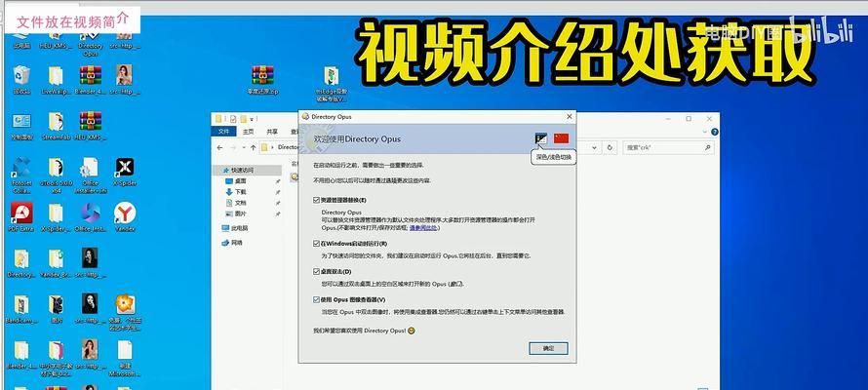Maximize the Explorer window
This screenshot has width=868, height=390.
pyautogui.click(x=689, y=118)
